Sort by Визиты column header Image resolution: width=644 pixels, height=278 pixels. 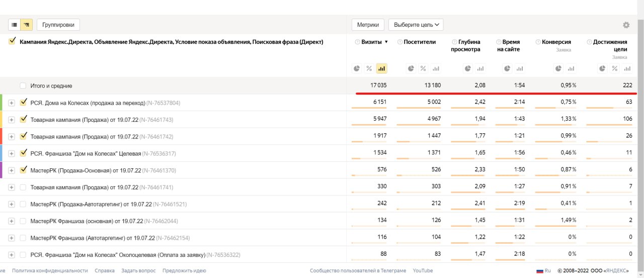pos(372,42)
